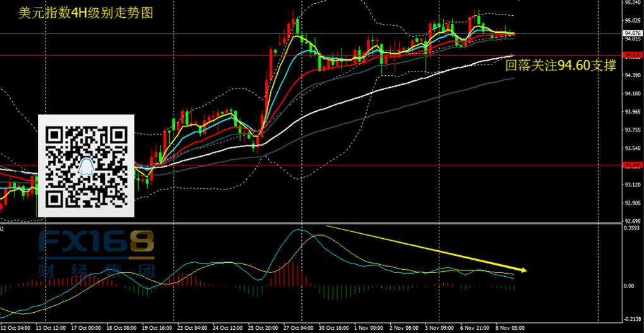Click the 93.965 price axis label
The width and height of the screenshot is (644, 333).
632,112
